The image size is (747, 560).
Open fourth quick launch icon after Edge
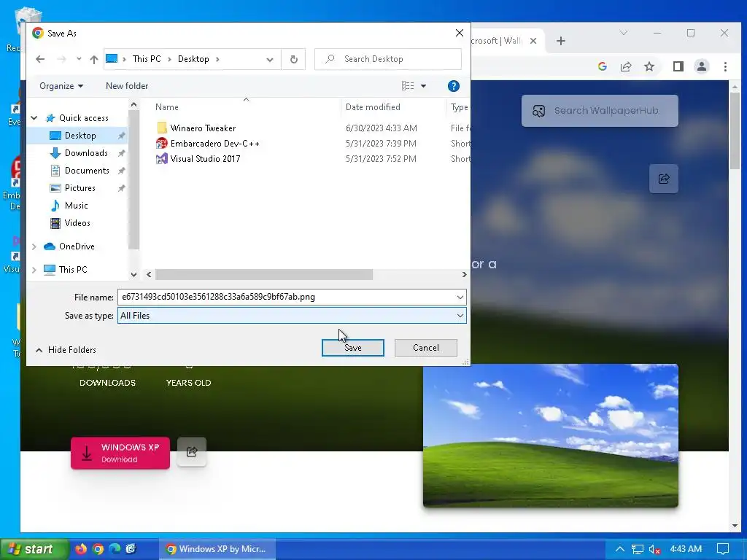(x=131, y=549)
